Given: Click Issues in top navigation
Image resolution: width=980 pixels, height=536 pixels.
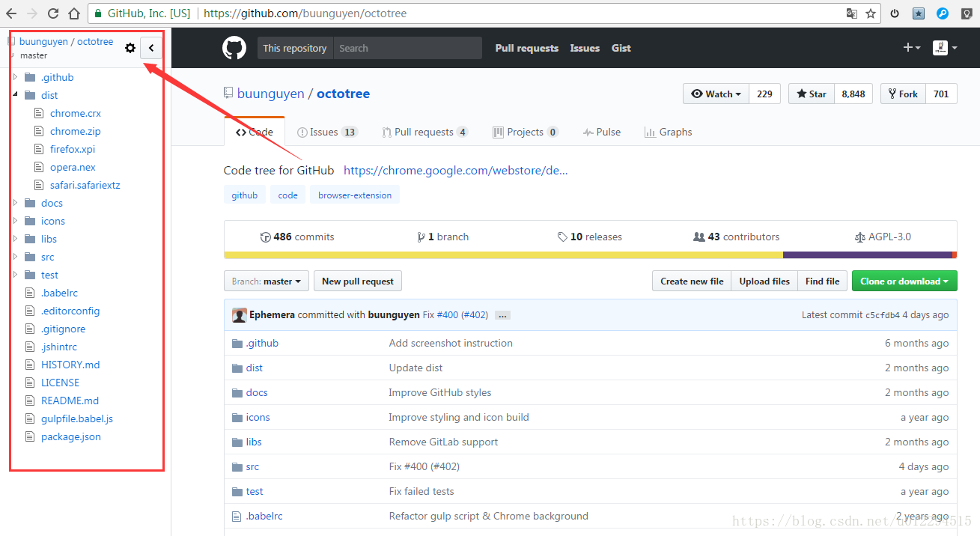Looking at the screenshot, I should tap(585, 48).
